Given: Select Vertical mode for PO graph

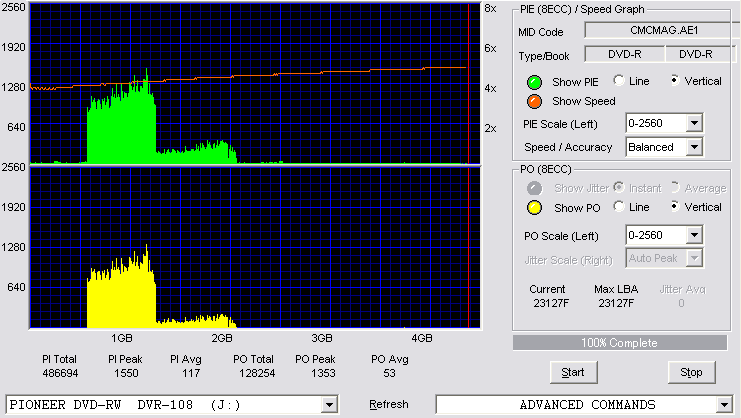Looking at the screenshot, I should click(x=675, y=206).
